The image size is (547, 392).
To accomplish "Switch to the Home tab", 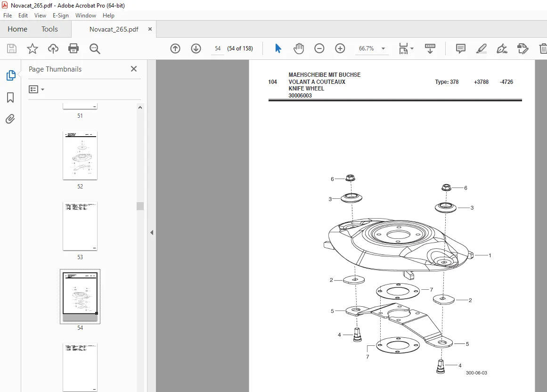I will (17, 29).
